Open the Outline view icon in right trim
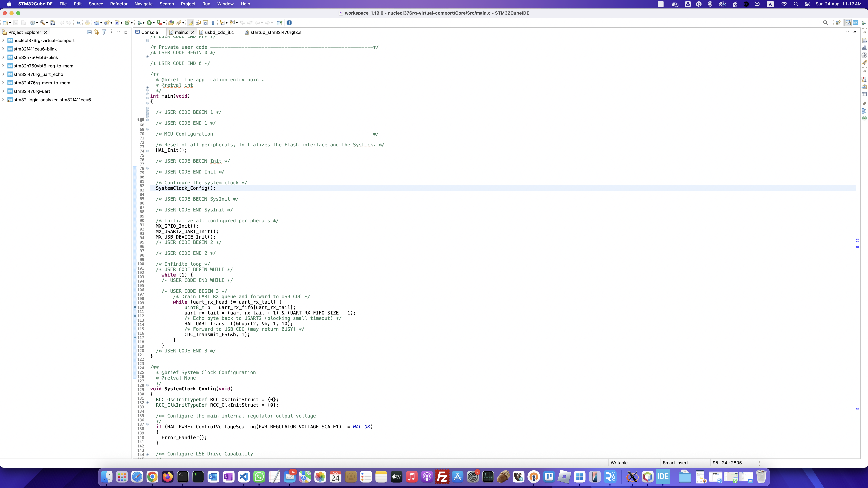The image size is (868, 488). click(864, 111)
